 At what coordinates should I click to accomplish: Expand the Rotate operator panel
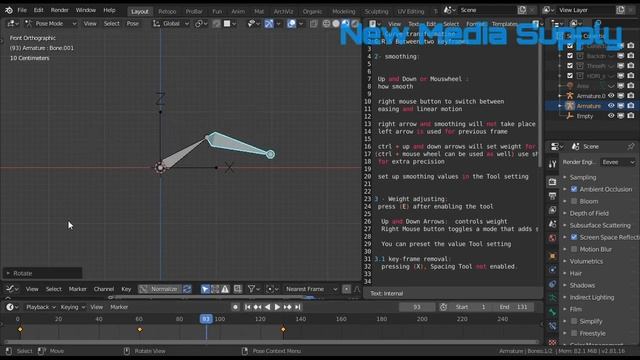(42, 273)
